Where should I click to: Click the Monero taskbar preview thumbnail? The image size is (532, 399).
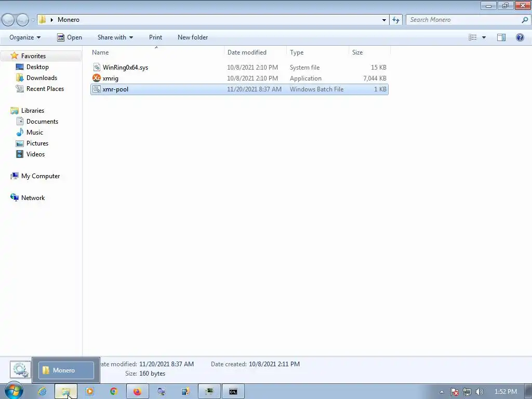(x=66, y=370)
